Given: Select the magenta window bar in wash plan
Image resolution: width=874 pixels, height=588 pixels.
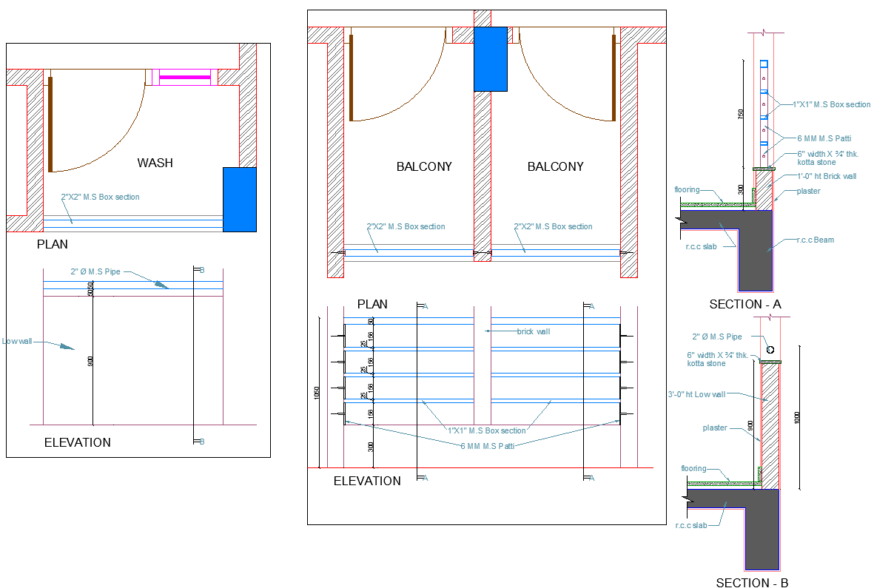Looking at the screenshot, I should pos(185,76).
